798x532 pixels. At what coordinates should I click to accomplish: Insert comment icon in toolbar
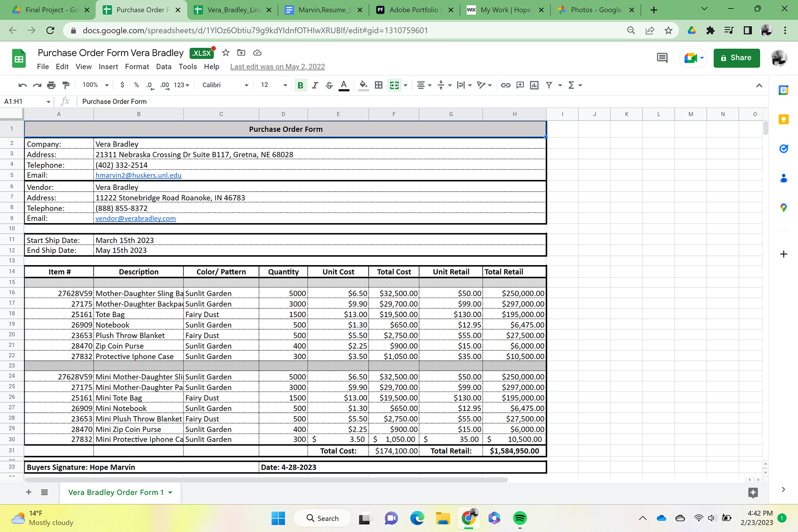520,85
